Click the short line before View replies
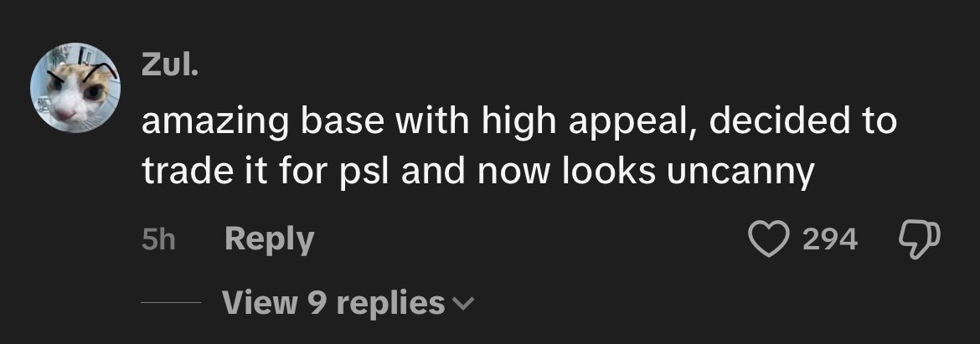 point(171,303)
